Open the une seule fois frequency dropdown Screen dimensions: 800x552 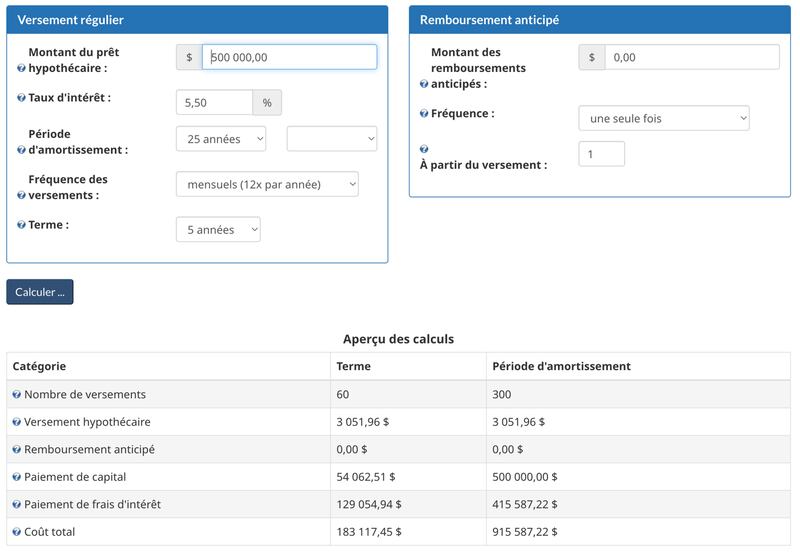pyautogui.click(x=664, y=119)
